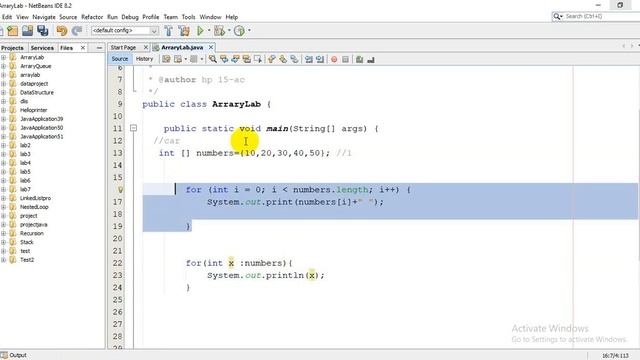Expand the Recursion project node

(x=3, y=233)
